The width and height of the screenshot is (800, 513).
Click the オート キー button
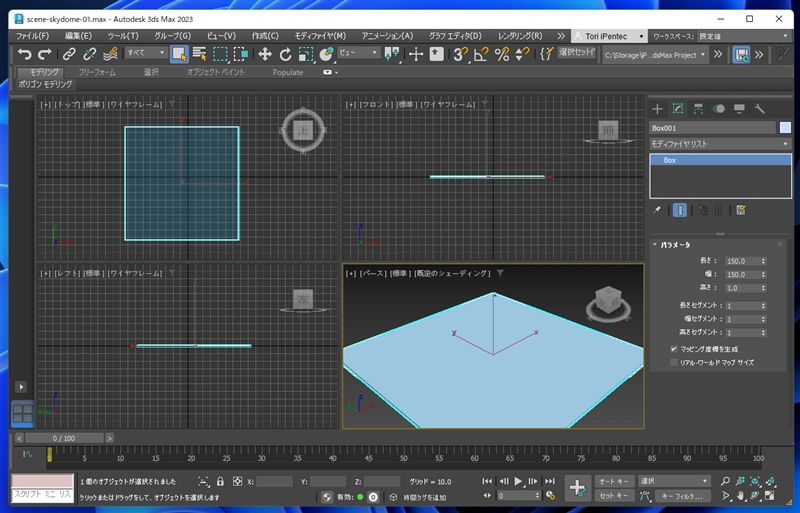614,481
